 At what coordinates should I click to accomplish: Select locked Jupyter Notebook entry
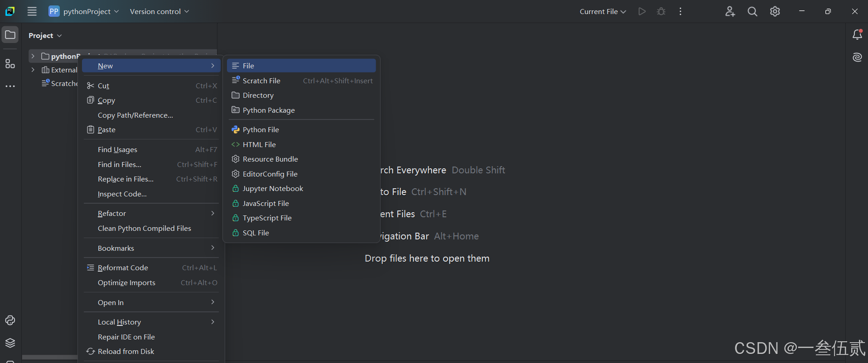(x=301, y=188)
